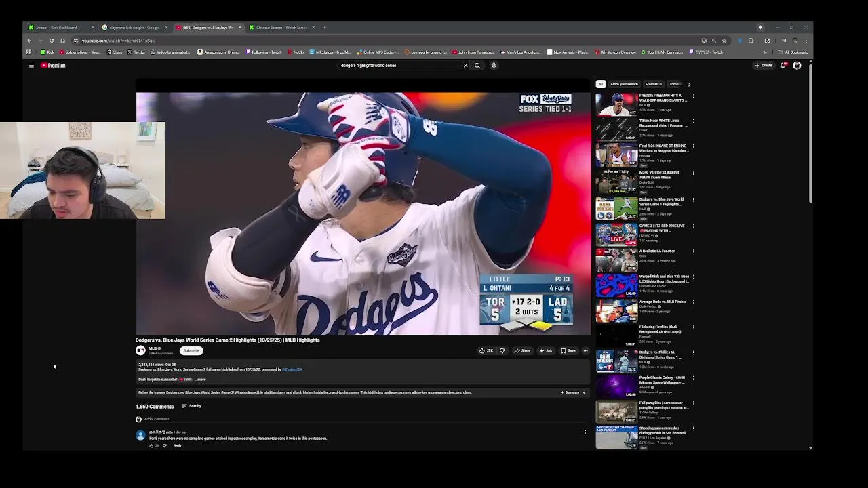Open the top comment's three-dot menu
The image size is (868, 488).
(x=585, y=432)
